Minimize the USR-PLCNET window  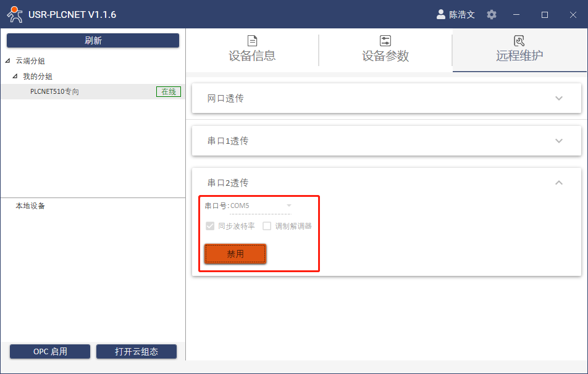pyautogui.click(x=516, y=14)
